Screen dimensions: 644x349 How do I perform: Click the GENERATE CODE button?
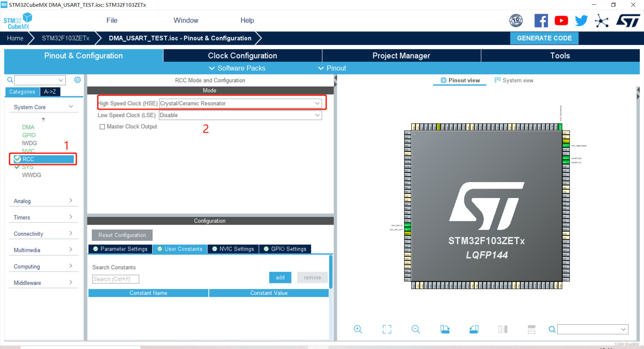click(x=544, y=38)
